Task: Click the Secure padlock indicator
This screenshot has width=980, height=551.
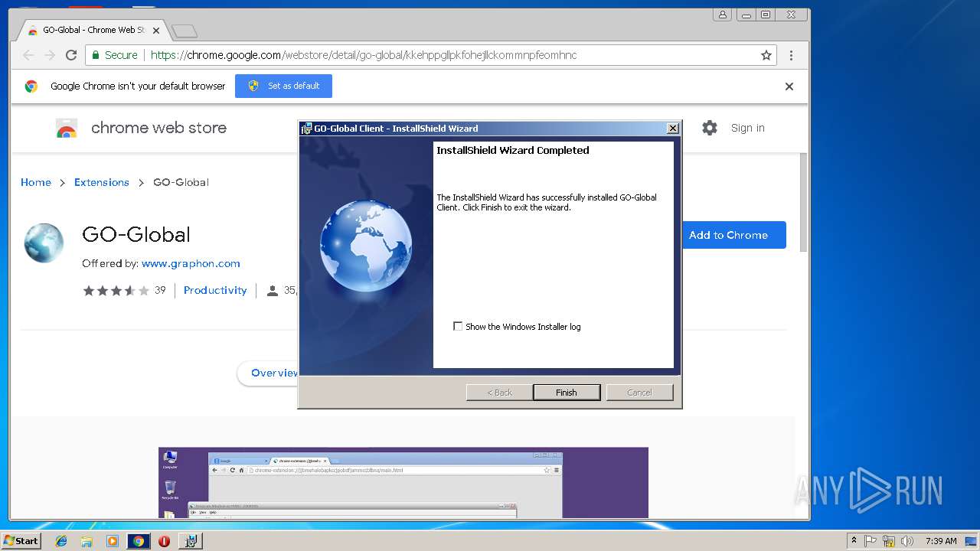Action: [x=115, y=55]
